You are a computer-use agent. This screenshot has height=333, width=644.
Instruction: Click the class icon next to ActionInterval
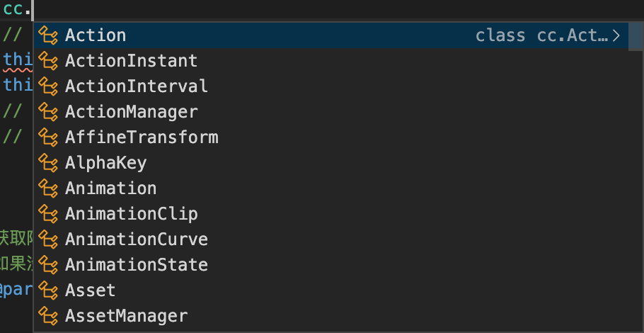[x=48, y=86]
